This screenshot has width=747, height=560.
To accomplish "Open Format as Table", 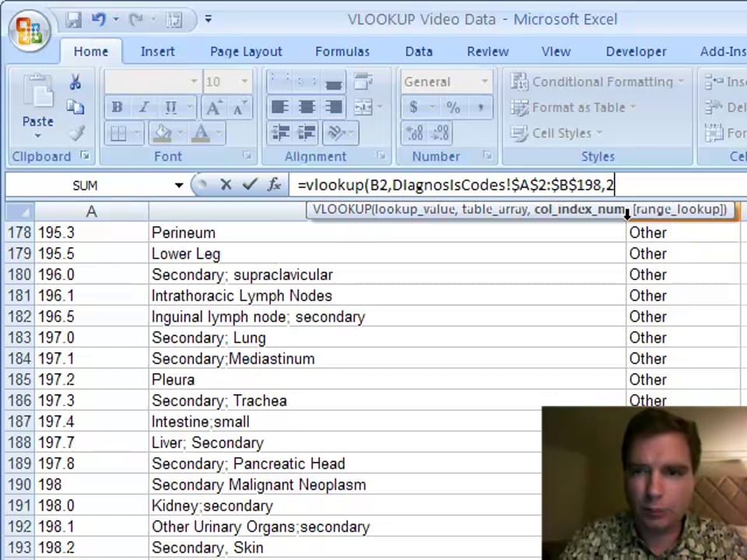I will click(x=573, y=107).
